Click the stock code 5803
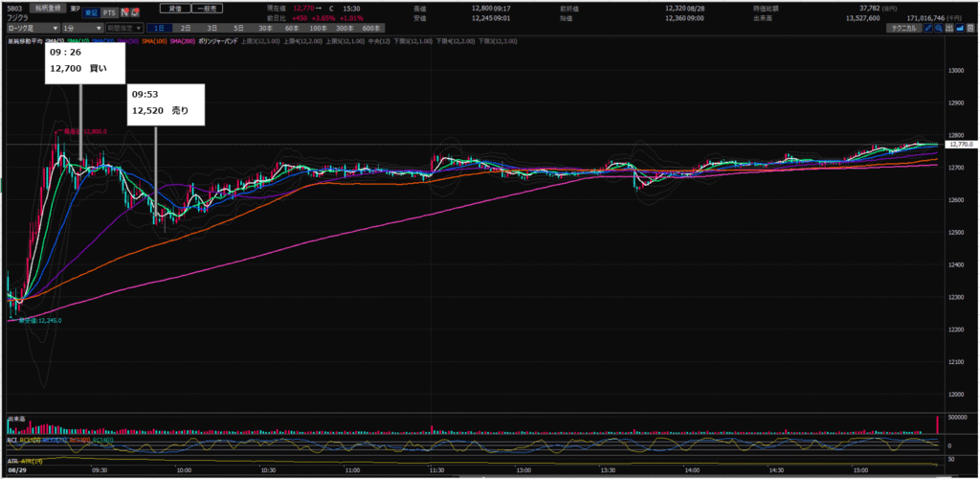The width and height of the screenshot is (980, 479). (x=13, y=10)
